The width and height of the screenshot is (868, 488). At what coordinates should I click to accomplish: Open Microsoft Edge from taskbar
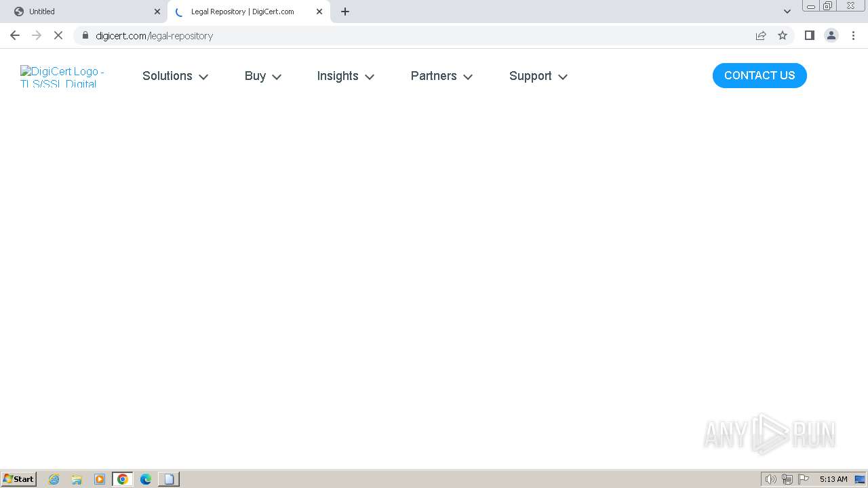tap(146, 479)
